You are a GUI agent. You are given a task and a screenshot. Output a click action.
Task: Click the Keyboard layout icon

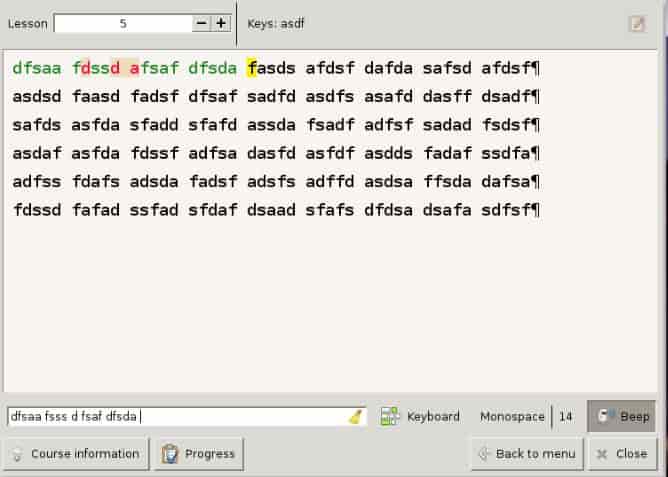tap(389, 416)
